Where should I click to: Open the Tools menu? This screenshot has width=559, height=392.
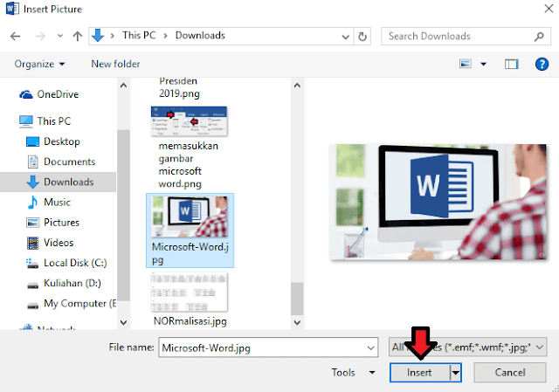pyautogui.click(x=353, y=373)
